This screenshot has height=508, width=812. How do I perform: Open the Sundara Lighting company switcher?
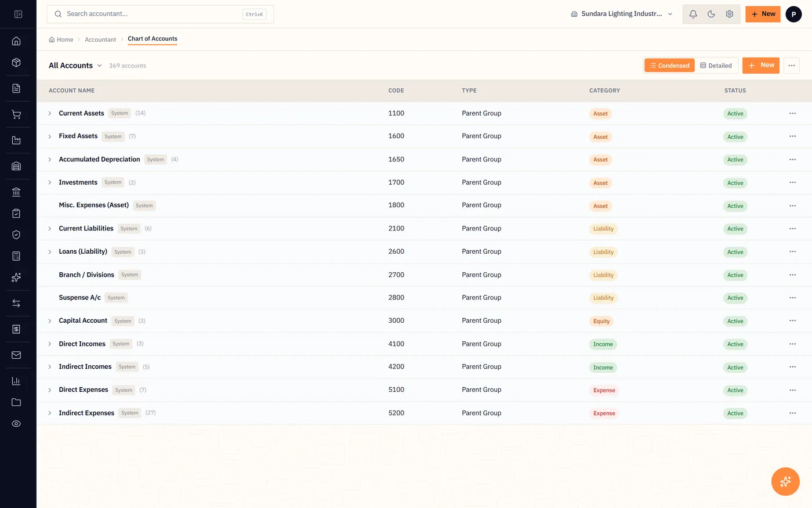coord(622,14)
